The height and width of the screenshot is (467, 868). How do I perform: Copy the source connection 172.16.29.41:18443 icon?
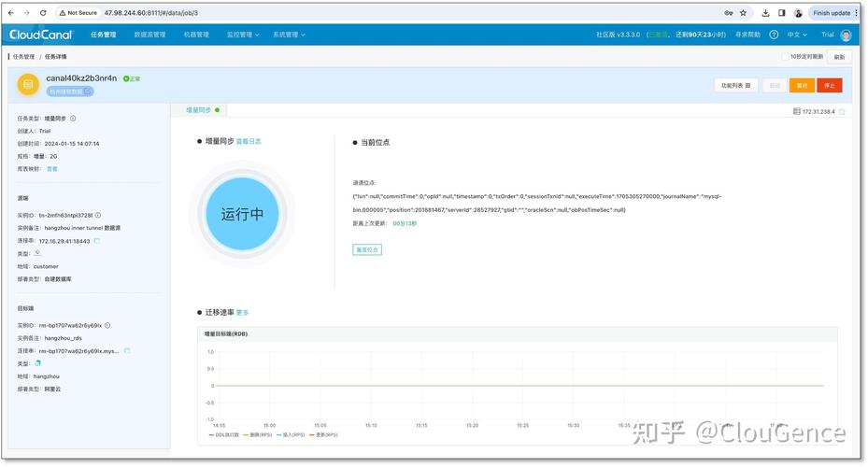pyautogui.click(x=97, y=241)
